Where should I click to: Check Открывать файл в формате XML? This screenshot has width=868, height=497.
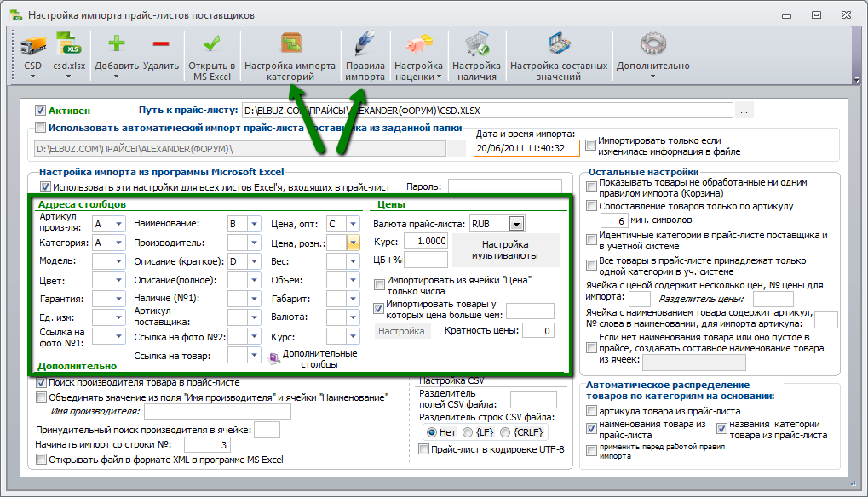41,459
